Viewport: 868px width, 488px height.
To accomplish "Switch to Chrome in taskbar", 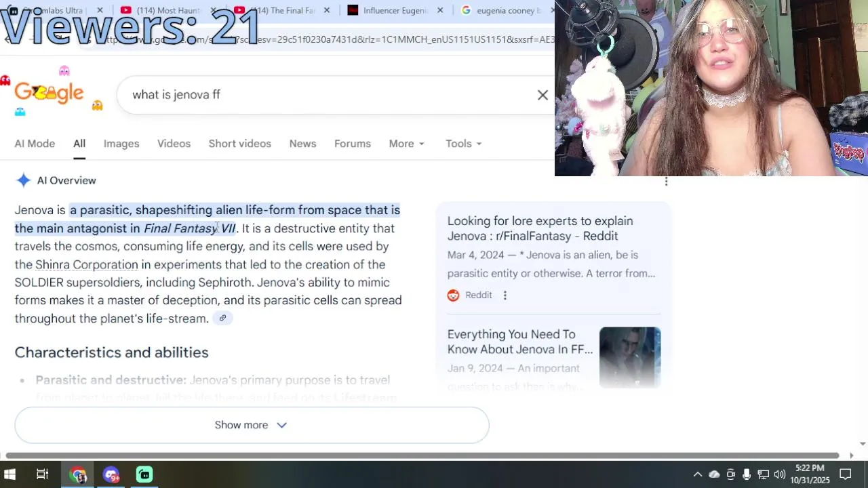I will pyautogui.click(x=78, y=474).
